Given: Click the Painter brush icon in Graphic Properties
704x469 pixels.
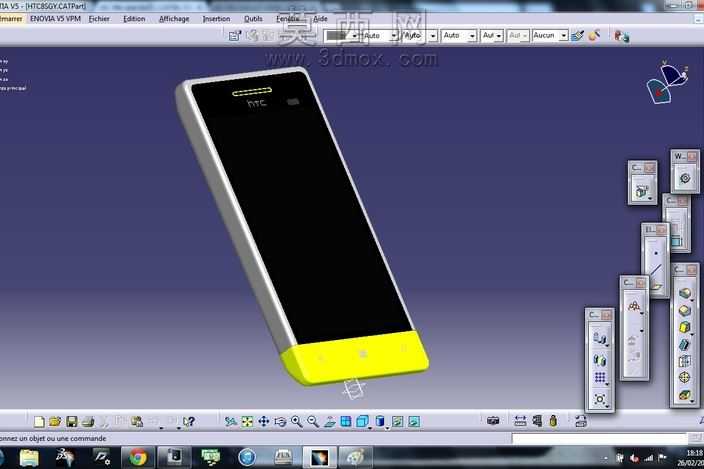Looking at the screenshot, I should [x=577, y=35].
